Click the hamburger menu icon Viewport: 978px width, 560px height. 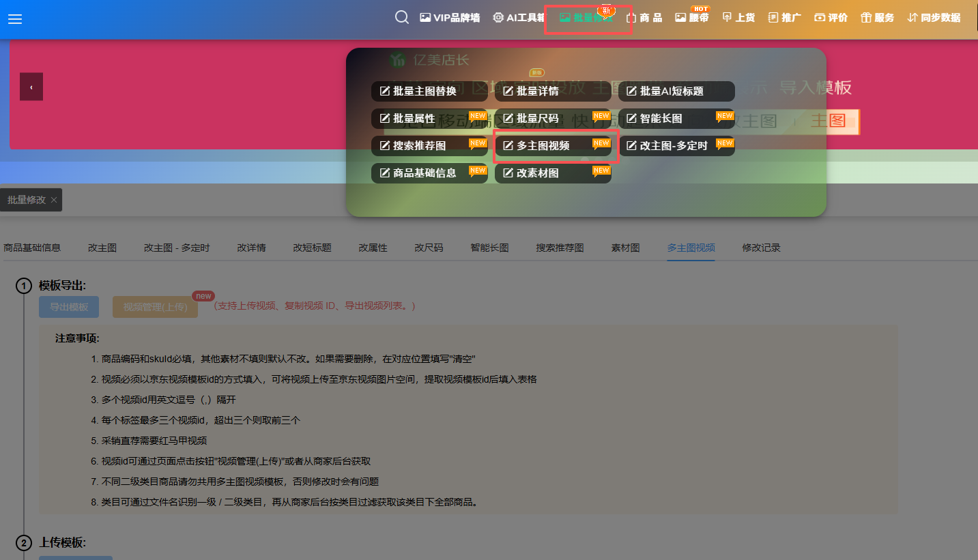click(15, 19)
